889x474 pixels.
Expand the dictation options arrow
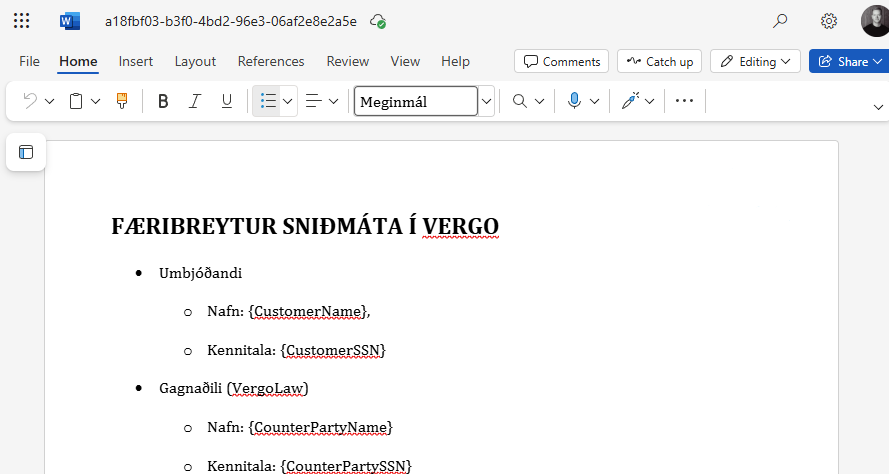[595, 101]
